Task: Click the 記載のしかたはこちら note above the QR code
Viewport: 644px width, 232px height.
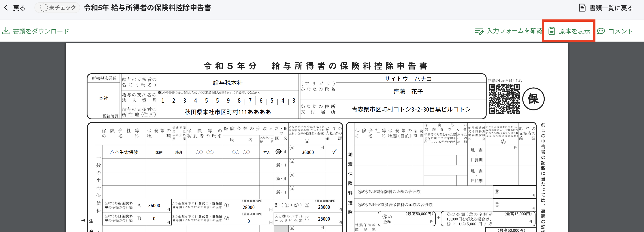Action: click(x=505, y=81)
